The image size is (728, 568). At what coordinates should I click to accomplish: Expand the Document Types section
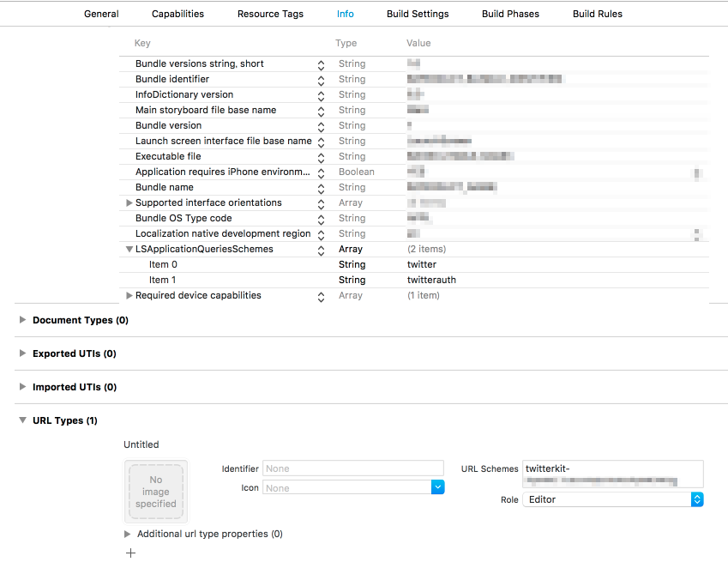pos(21,320)
